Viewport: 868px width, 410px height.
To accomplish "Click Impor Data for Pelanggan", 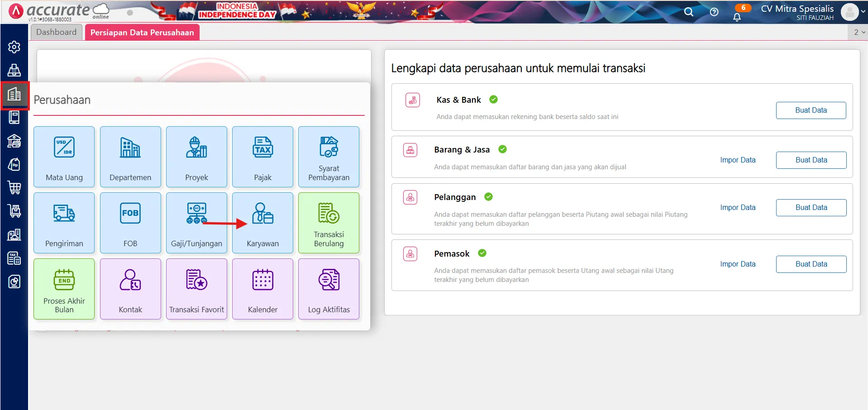I will coord(738,207).
